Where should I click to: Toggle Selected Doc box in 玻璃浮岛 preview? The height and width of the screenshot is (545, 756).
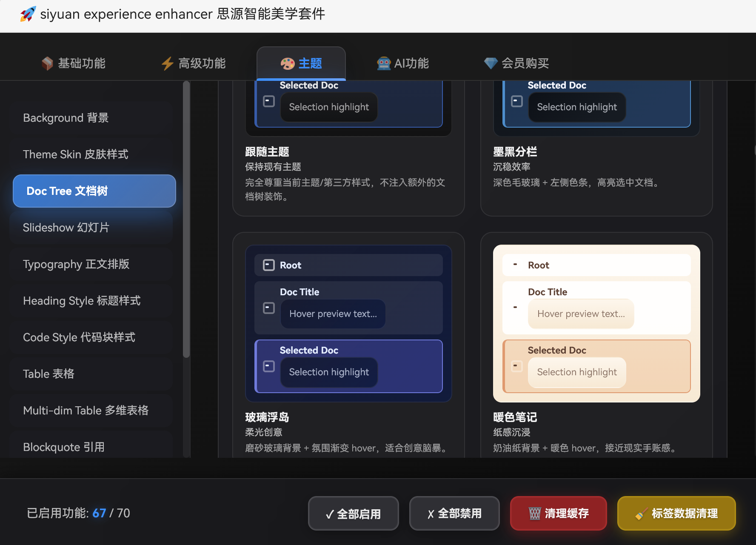269,366
